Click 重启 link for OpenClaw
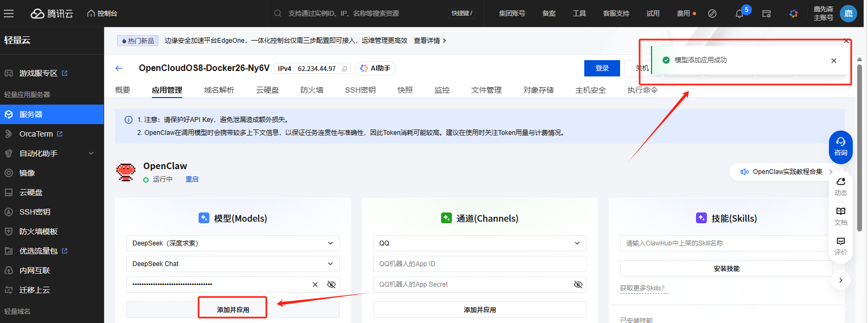 192,179
